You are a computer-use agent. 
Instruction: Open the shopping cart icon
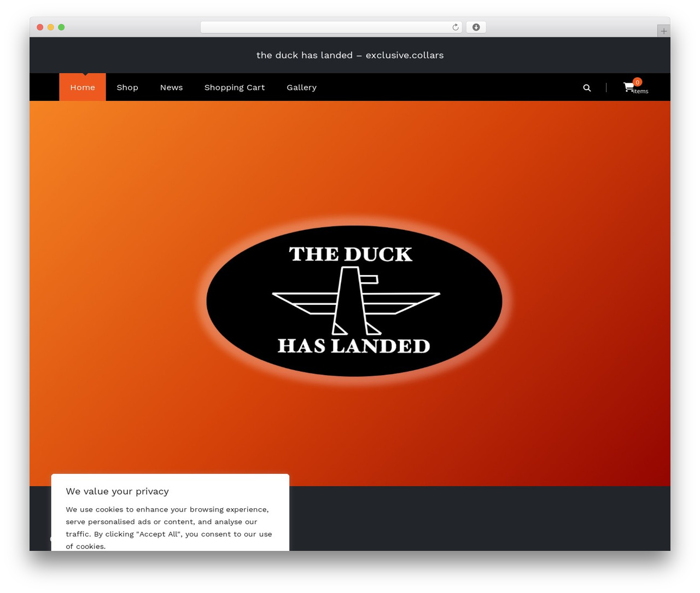tap(629, 87)
